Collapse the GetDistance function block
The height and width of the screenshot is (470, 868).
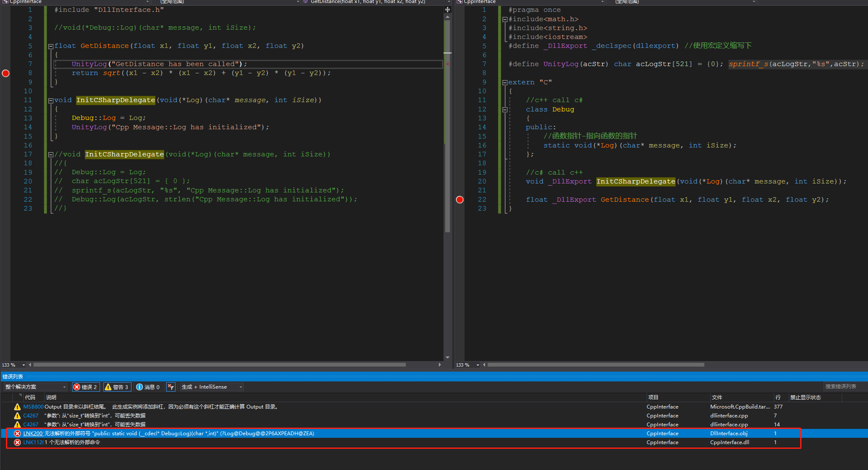click(x=50, y=46)
